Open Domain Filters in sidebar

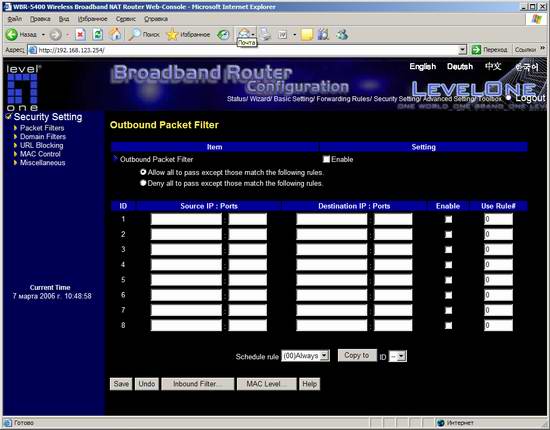(43, 136)
